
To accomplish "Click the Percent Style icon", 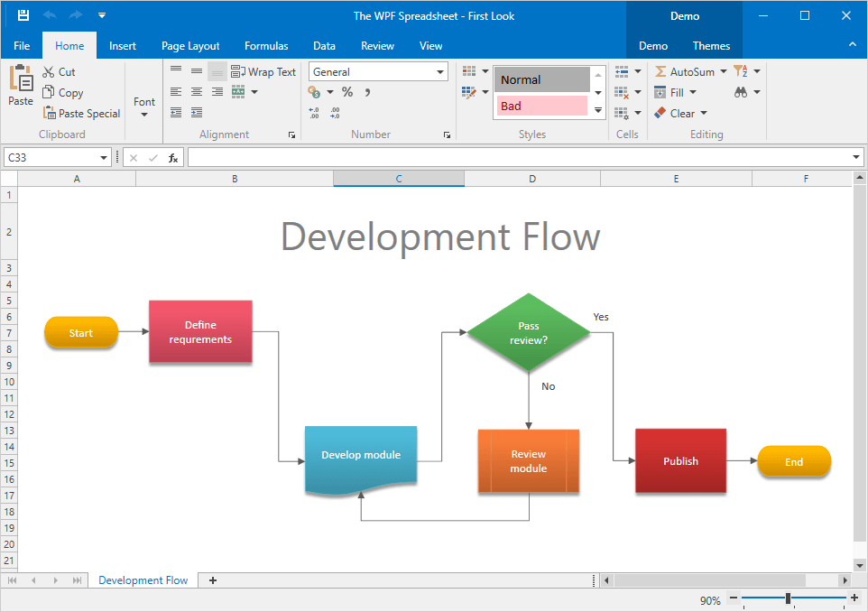I will pyautogui.click(x=346, y=92).
